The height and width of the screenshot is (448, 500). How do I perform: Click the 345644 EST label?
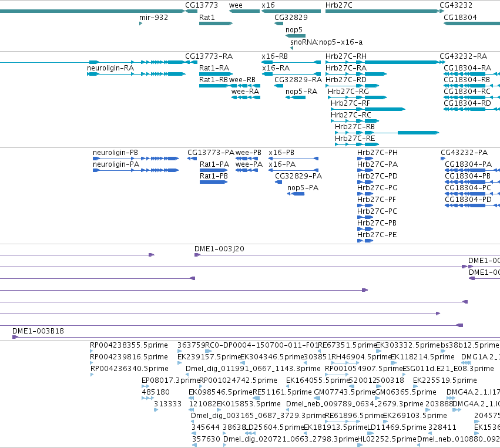click(x=206, y=427)
